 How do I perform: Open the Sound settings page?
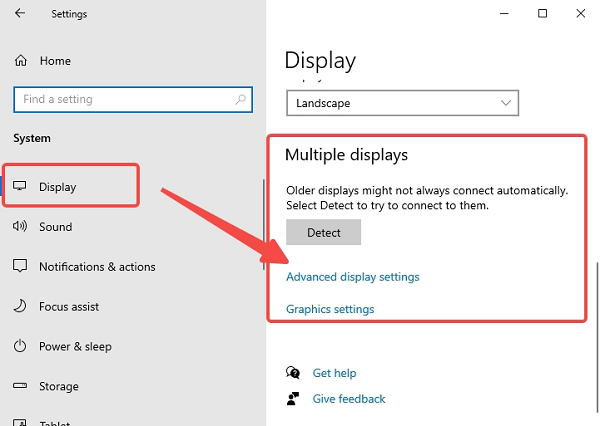55,227
